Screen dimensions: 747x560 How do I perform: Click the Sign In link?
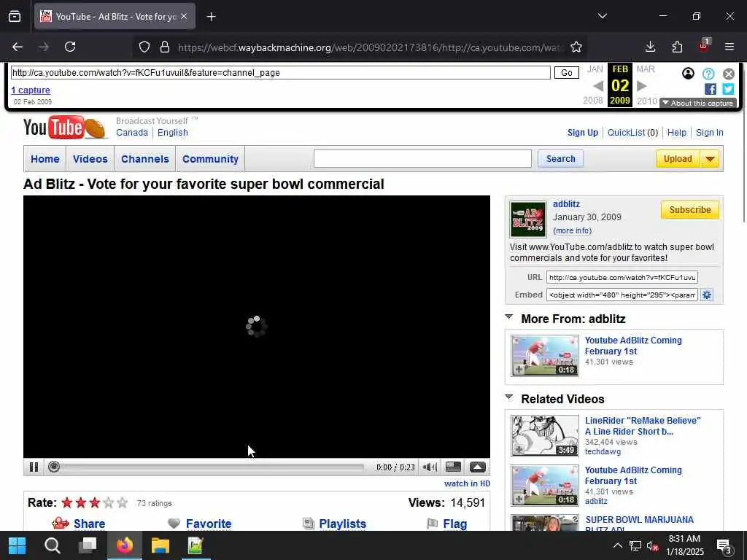pos(709,133)
